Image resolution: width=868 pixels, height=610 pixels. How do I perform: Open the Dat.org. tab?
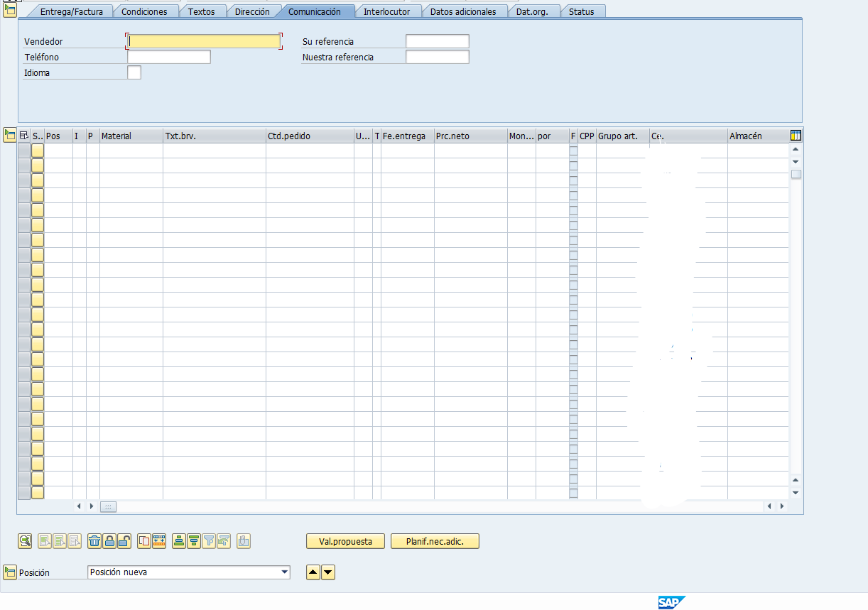(532, 11)
